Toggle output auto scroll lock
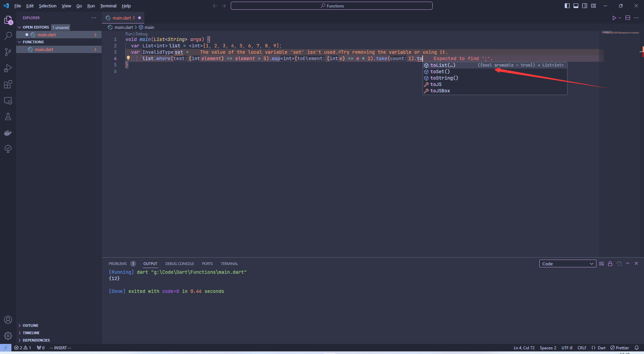Screen dimensions: 644x354 coord(610,264)
